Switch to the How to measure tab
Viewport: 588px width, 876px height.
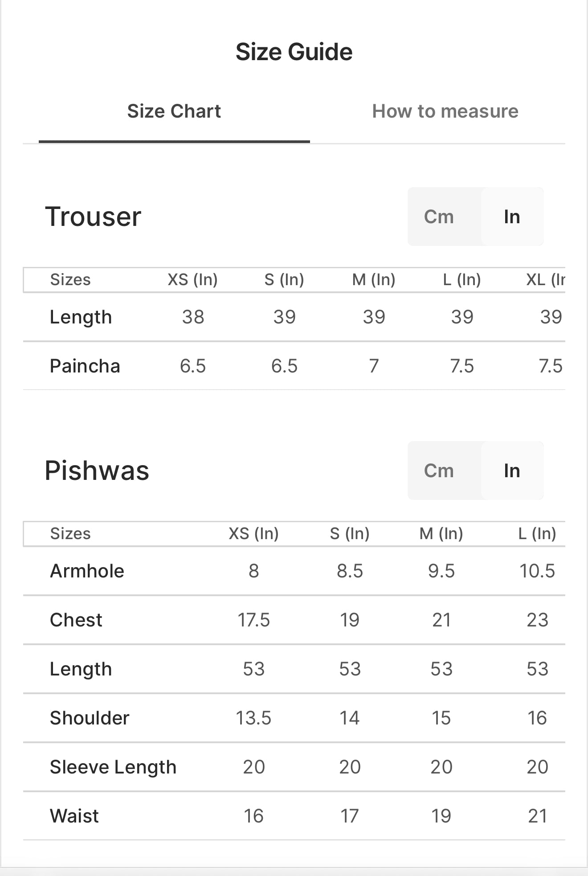(445, 111)
